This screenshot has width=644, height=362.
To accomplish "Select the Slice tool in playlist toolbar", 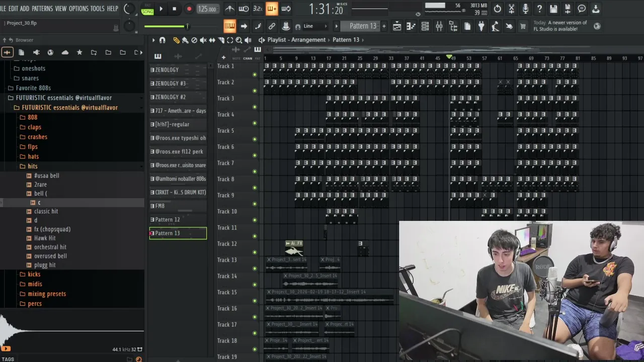I will tap(221, 40).
